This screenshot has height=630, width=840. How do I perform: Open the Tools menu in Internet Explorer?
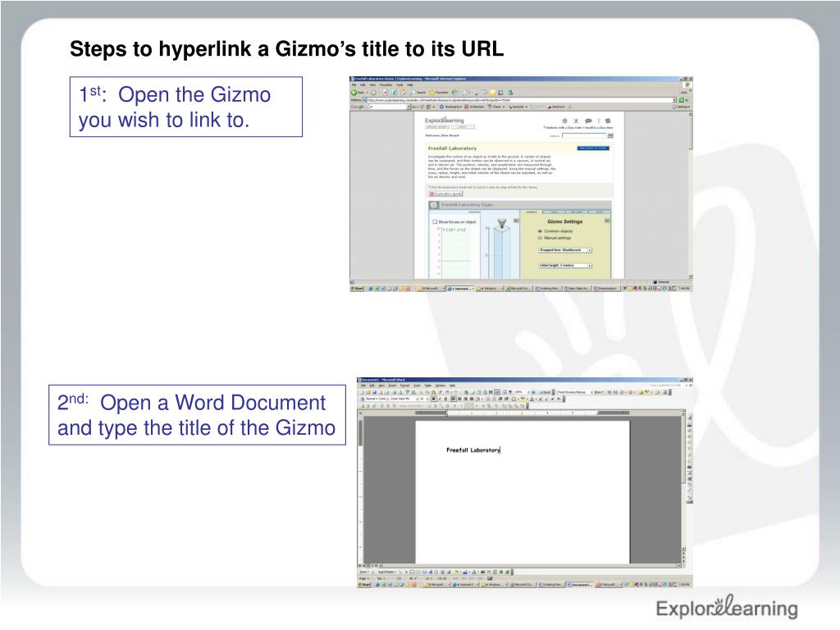(x=399, y=84)
